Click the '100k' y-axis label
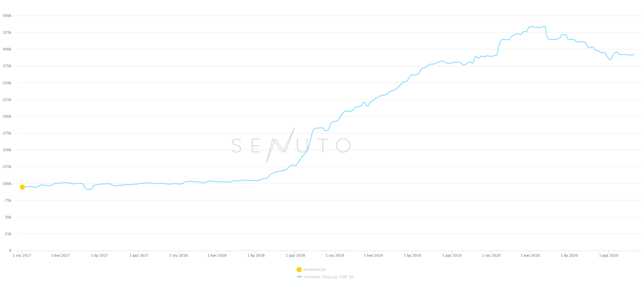The height and width of the screenshot is (290, 644). click(7, 183)
